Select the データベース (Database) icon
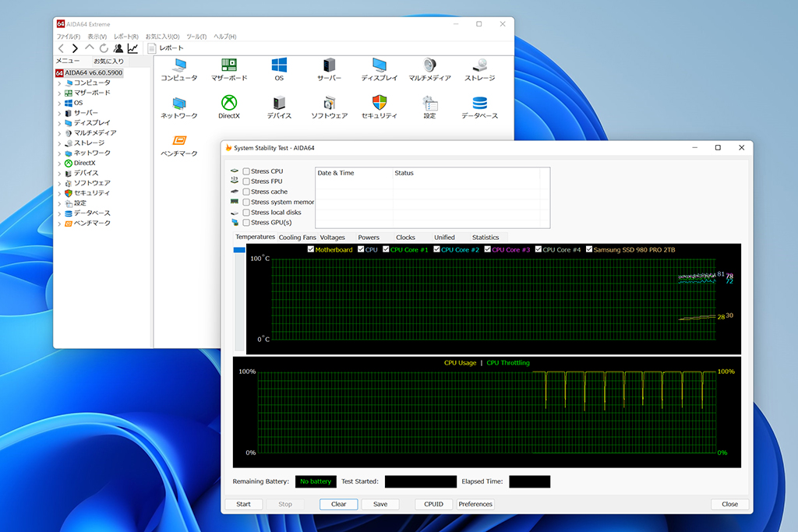 (x=479, y=104)
